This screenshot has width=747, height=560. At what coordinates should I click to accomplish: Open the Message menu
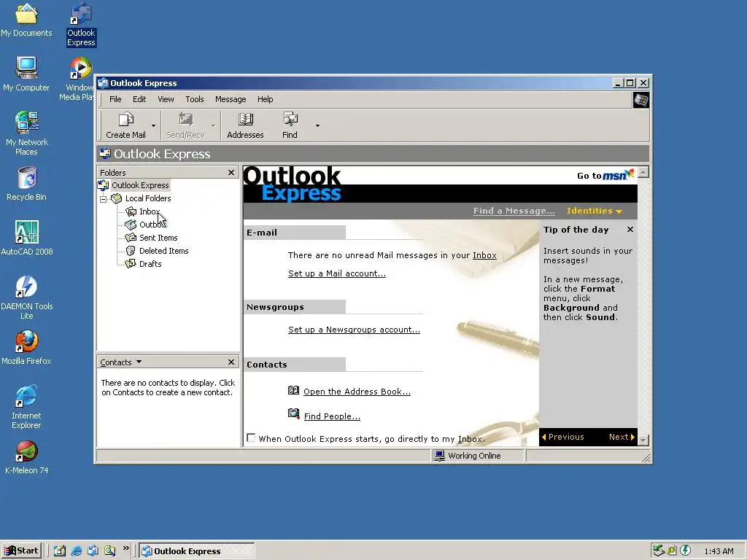(231, 99)
